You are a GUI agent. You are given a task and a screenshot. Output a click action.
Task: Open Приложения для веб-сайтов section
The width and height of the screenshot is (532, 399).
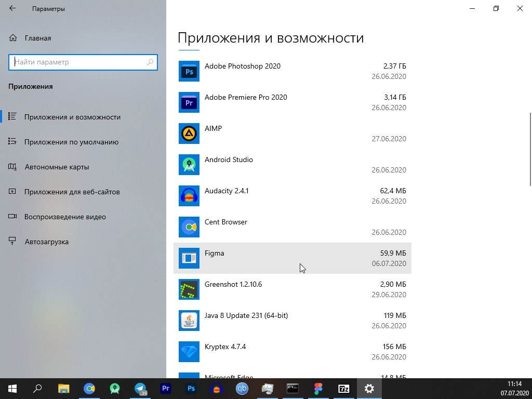[83, 192]
